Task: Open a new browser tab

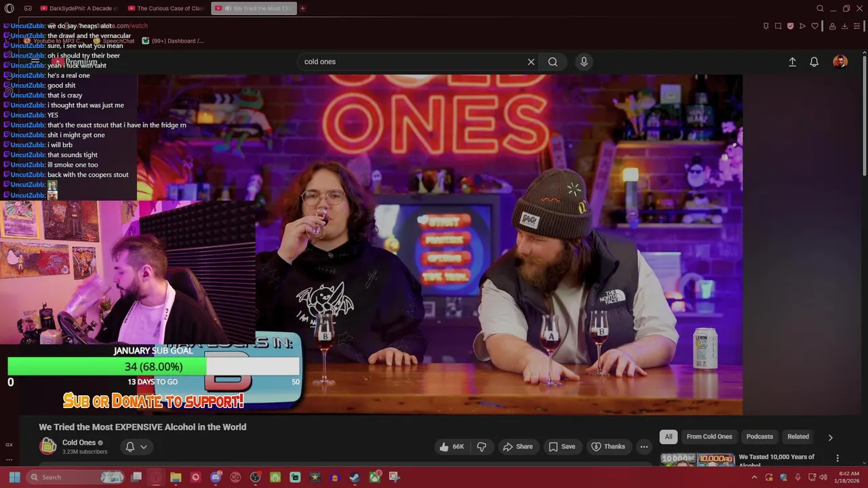Action: click(302, 9)
